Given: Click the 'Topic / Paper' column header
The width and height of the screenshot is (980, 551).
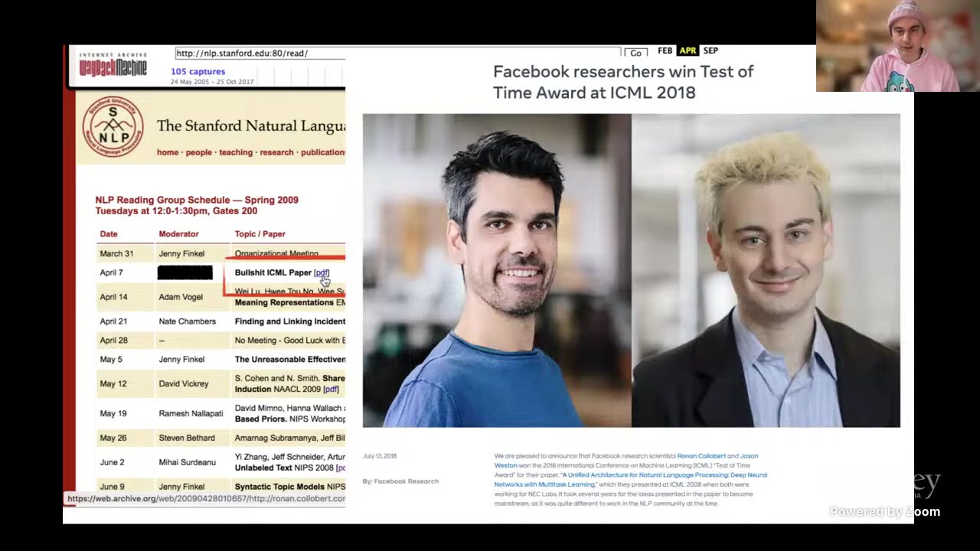Looking at the screenshot, I should pyautogui.click(x=260, y=234).
